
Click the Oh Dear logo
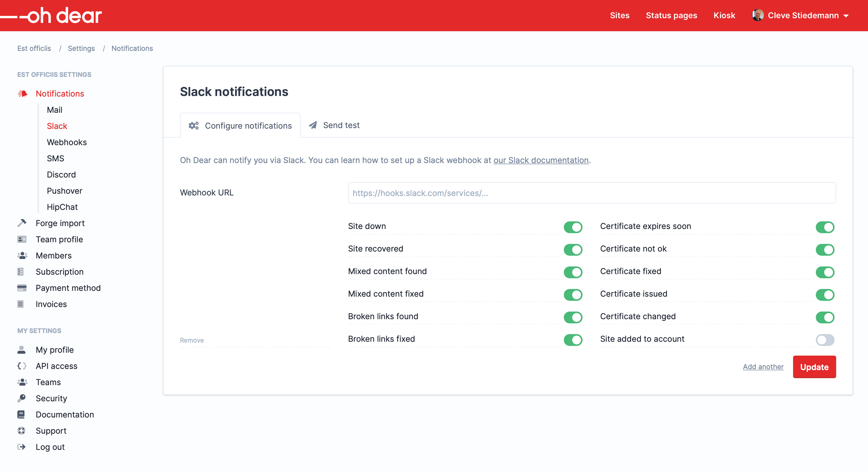point(51,16)
